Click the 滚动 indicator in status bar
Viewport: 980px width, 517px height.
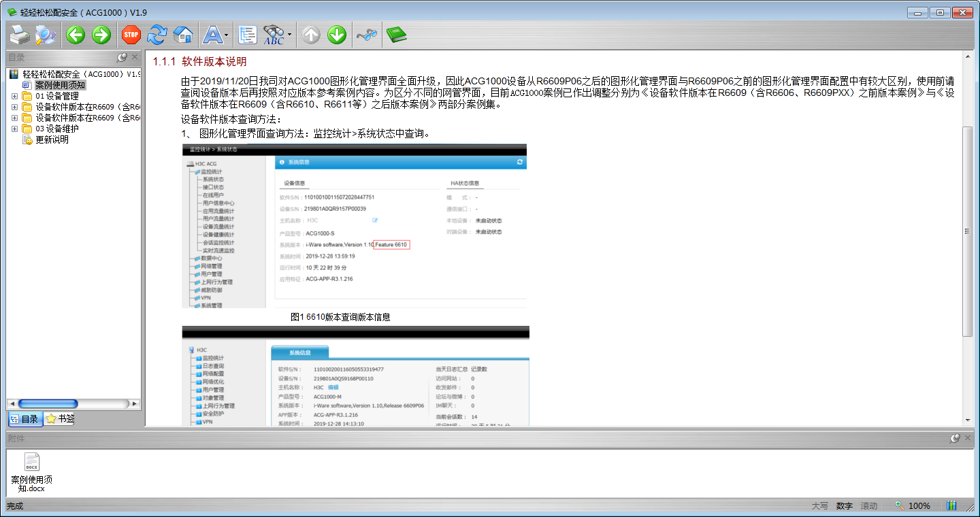tap(869, 506)
